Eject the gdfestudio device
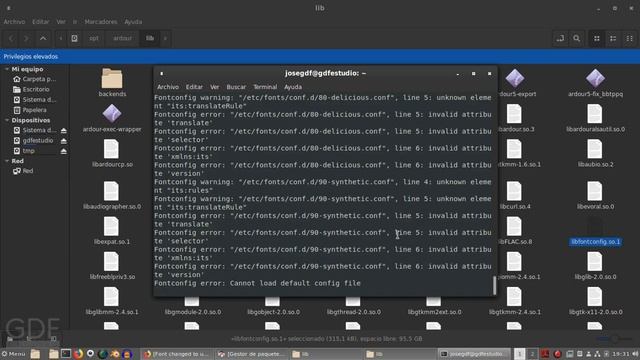Screen dimensions: 640x360 [x=64, y=140]
